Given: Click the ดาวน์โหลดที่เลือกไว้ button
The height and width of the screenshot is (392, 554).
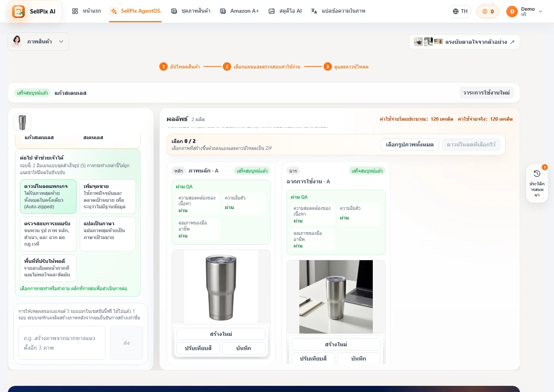Looking at the screenshot, I should pyautogui.click(x=471, y=145).
